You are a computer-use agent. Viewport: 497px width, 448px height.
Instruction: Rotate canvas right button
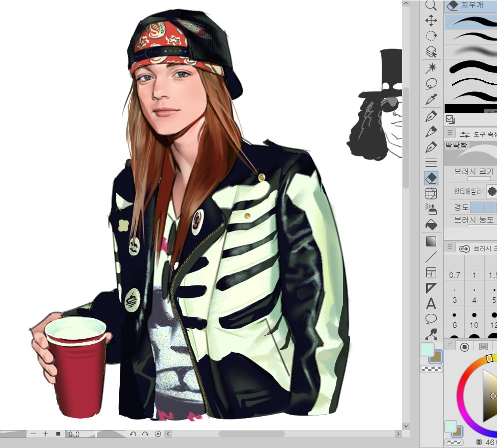pyautogui.click(x=145, y=434)
